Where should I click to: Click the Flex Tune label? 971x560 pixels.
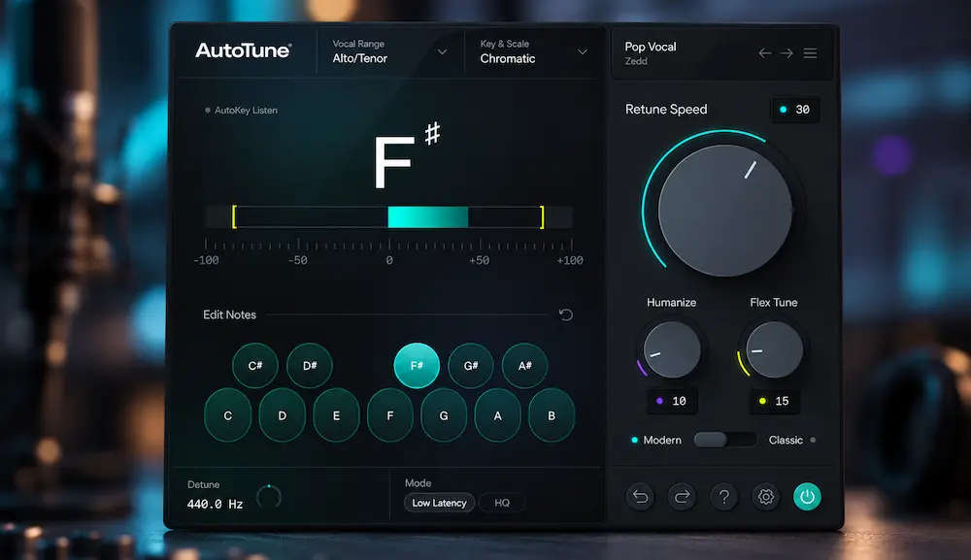[774, 303]
